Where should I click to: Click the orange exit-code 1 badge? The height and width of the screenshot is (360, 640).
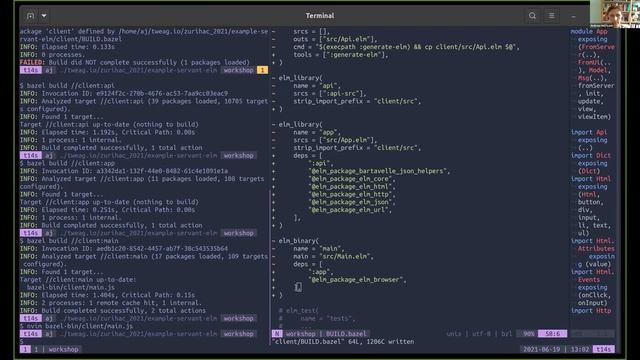tap(262, 70)
